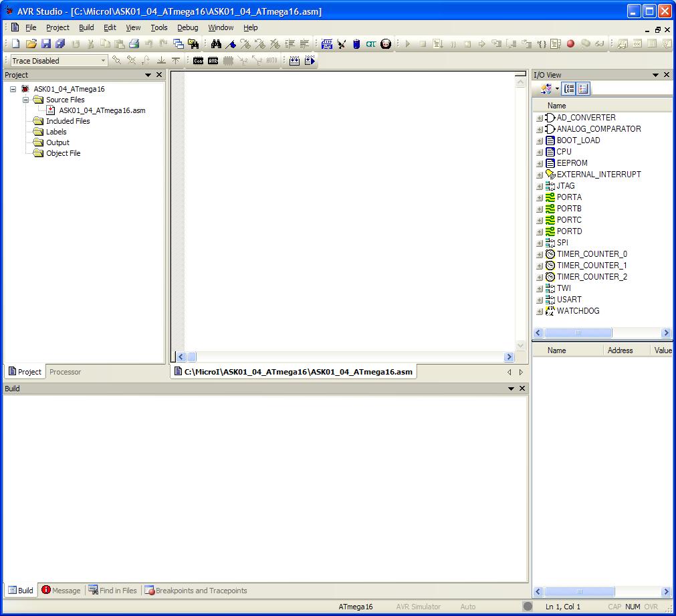Close the Project panel
676x616 pixels.
tap(159, 75)
